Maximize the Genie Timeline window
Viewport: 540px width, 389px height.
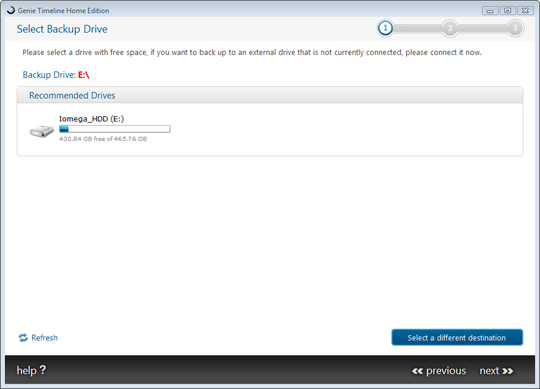[x=507, y=11]
